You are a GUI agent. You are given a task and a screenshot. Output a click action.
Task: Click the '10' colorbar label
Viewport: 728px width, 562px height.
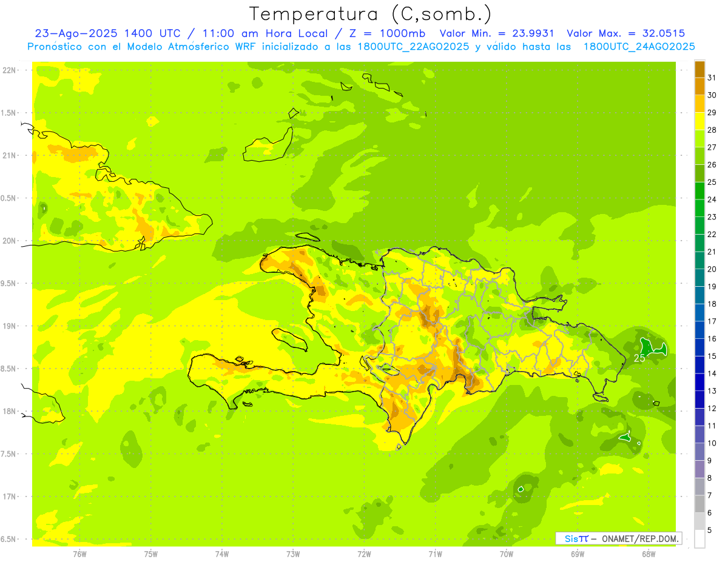click(712, 443)
